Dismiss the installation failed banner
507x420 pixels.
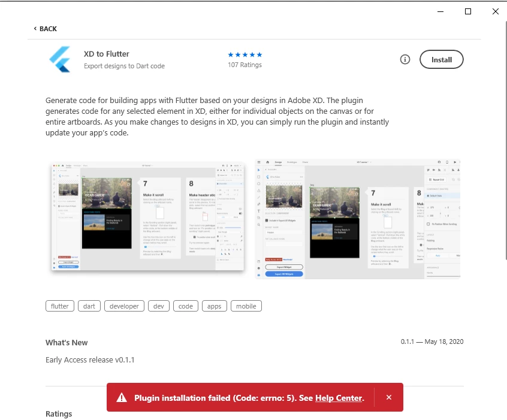pos(389,397)
